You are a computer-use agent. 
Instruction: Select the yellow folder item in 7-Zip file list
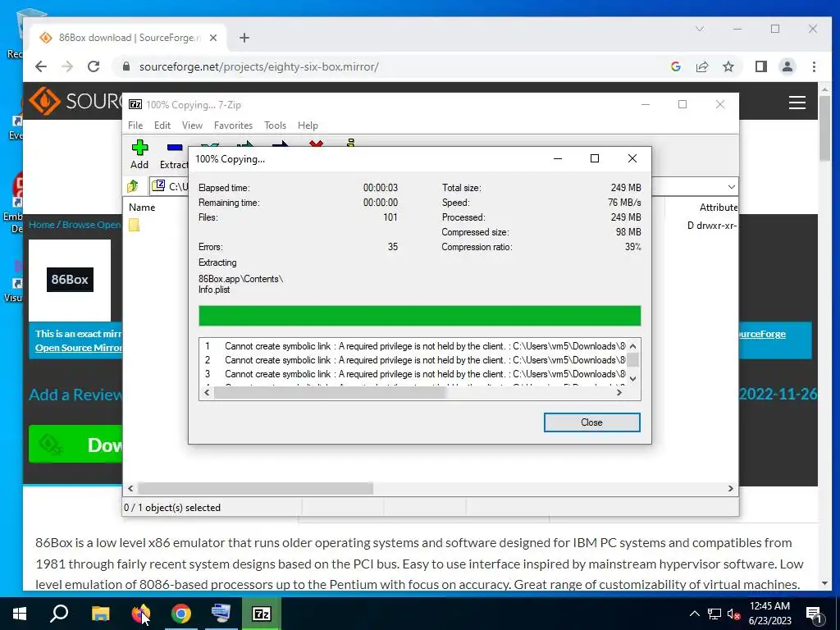coord(134,225)
